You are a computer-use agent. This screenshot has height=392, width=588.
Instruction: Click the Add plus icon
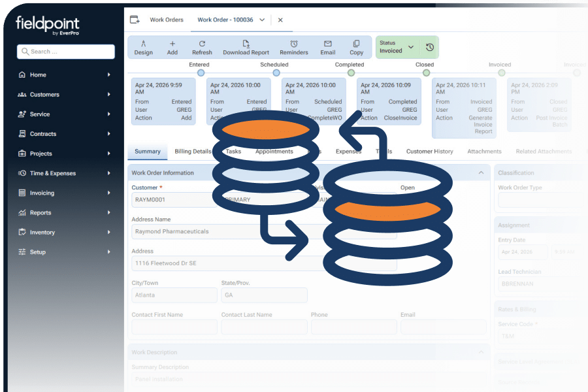point(172,44)
